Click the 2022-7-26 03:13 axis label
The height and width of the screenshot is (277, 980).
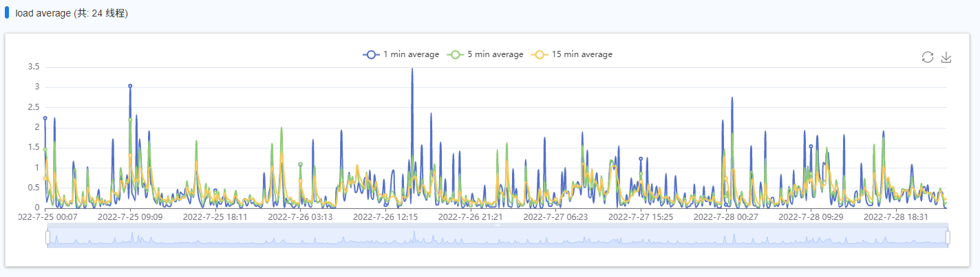click(x=300, y=217)
